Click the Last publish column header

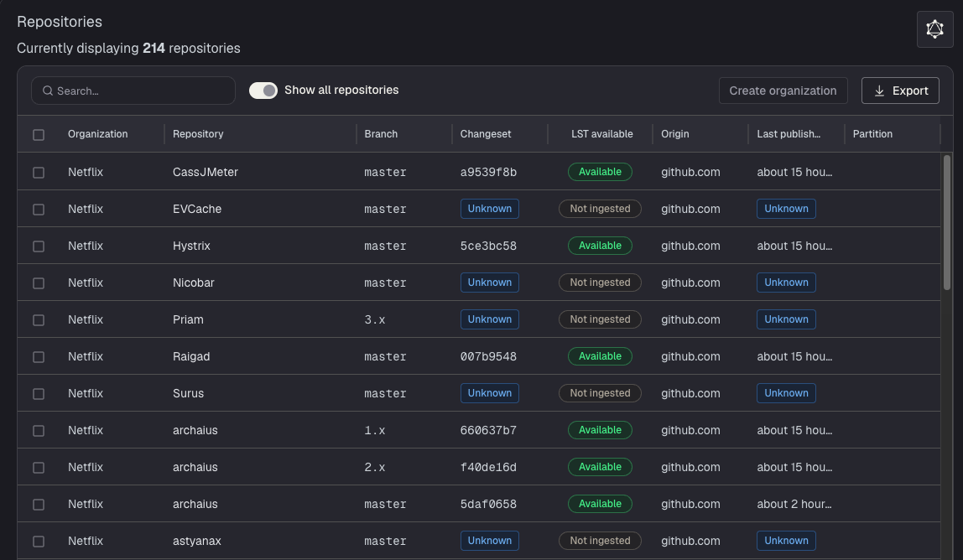click(x=789, y=134)
